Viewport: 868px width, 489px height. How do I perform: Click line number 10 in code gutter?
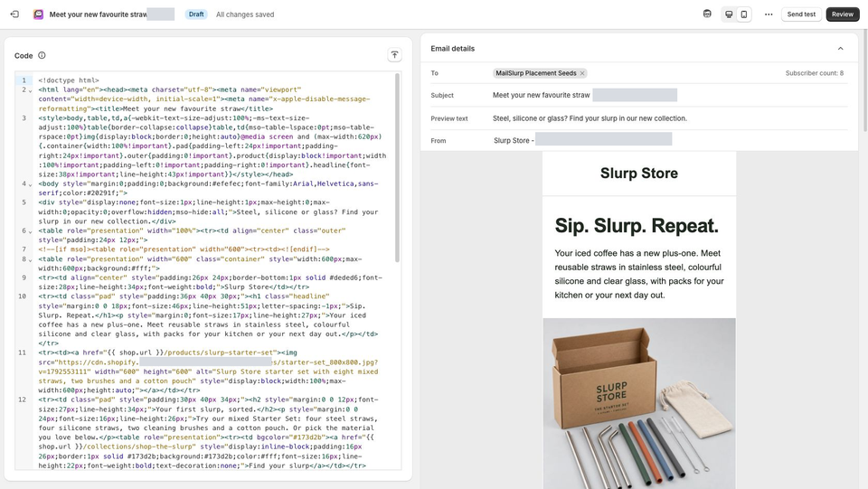pyautogui.click(x=22, y=296)
